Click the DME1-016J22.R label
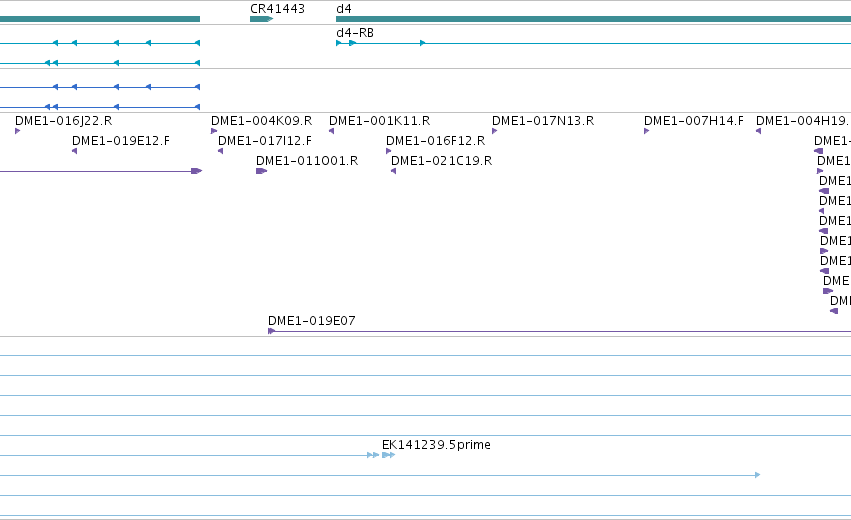Image resolution: width=851 pixels, height=520 pixels. click(63, 121)
